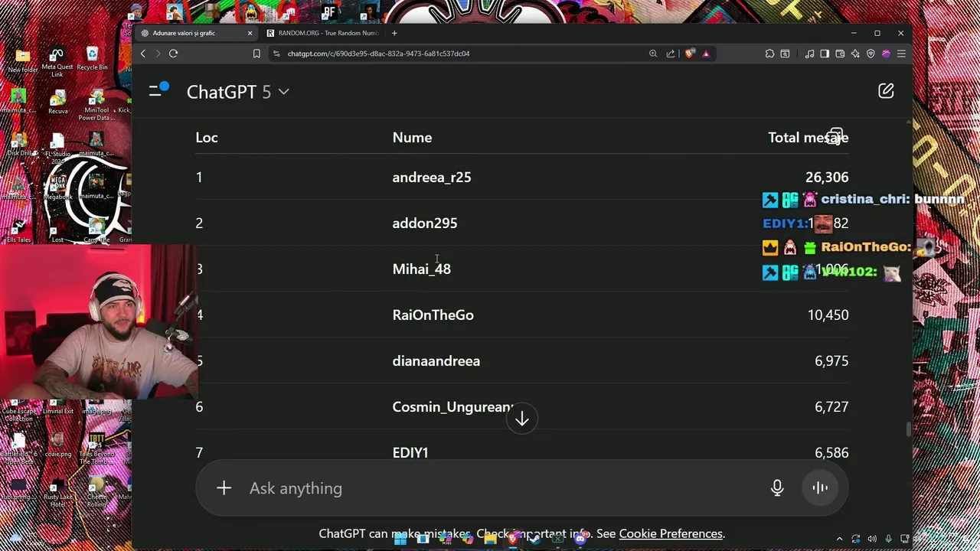Click the 6,975 total value

pyautogui.click(x=831, y=361)
